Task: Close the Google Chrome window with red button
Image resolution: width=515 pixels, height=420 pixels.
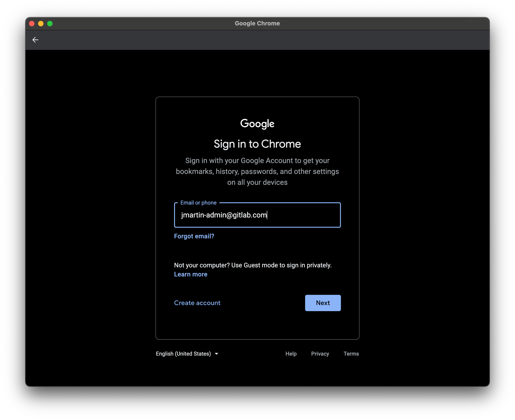Action: click(x=32, y=23)
